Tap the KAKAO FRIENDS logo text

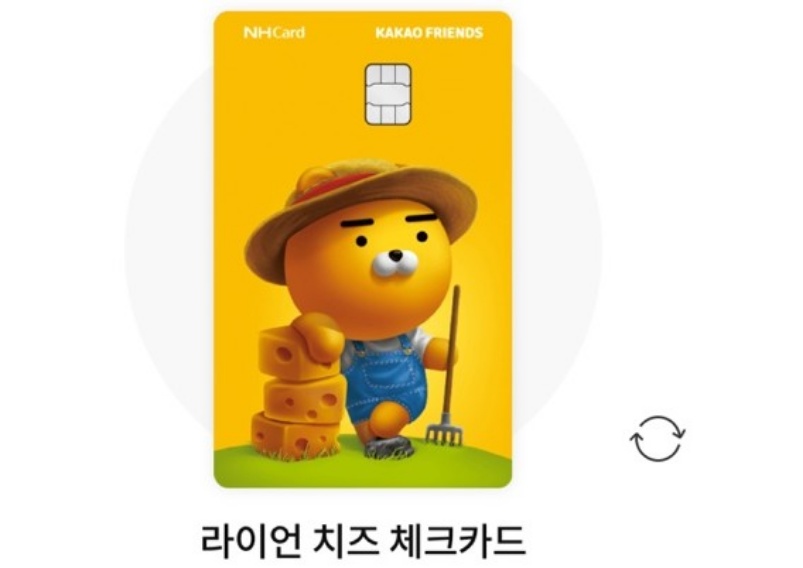click(x=429, y=33)
